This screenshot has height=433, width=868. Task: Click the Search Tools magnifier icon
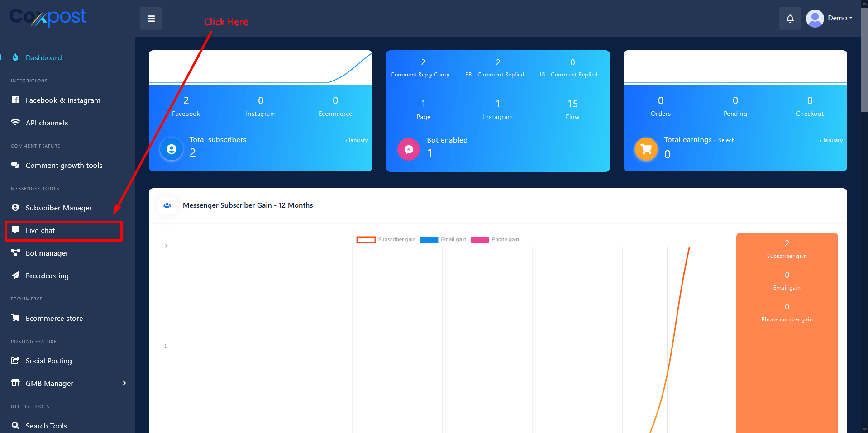[x=15, y=425]
